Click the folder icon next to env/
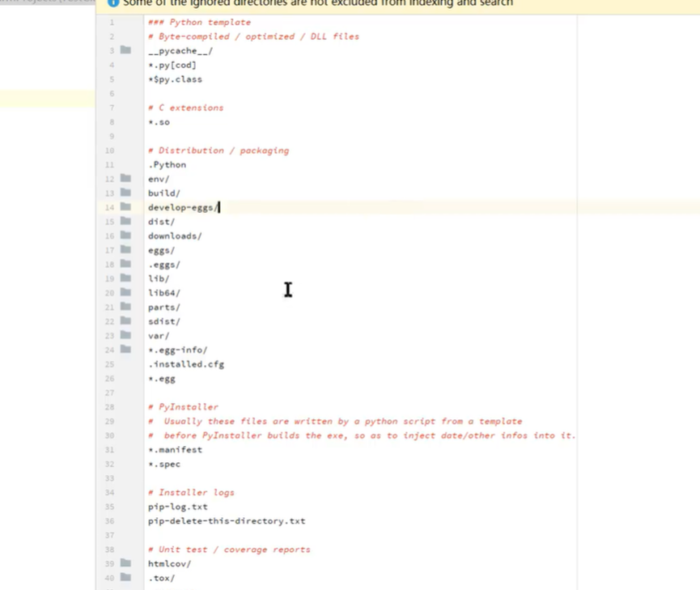The width and height of the screenshot is (700, 590). pos(126,178)
